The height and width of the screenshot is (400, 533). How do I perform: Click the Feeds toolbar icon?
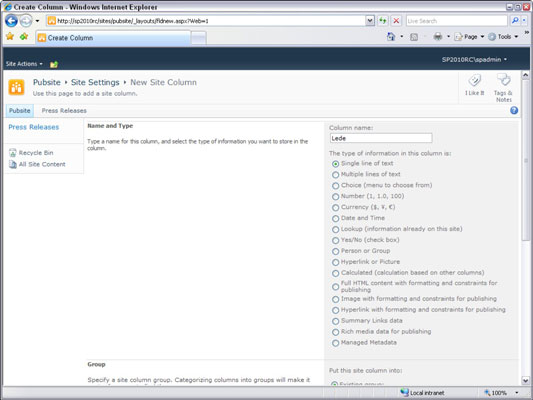pyautogui.click(x=414, y=37)
